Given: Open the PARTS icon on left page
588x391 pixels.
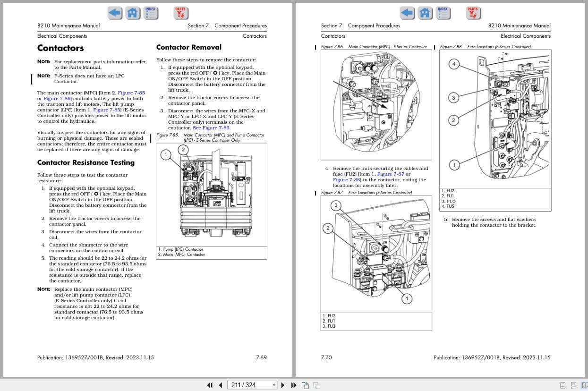Looking at the screenshot, I should (180, 13).
